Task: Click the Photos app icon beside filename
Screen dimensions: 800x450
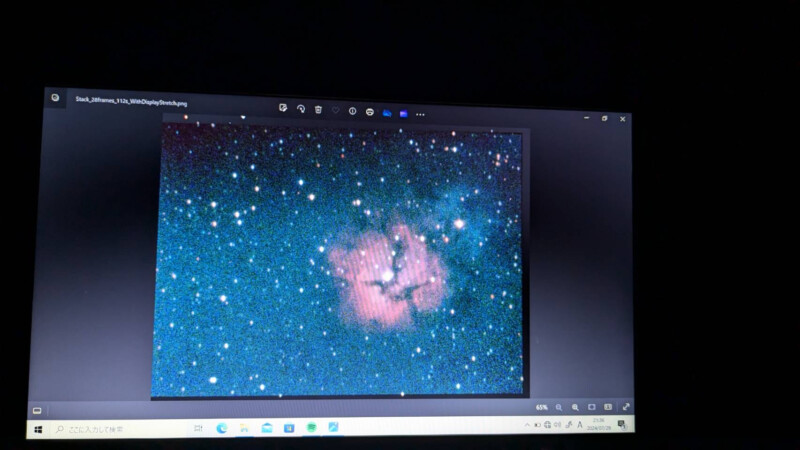Action: point(55,97)
